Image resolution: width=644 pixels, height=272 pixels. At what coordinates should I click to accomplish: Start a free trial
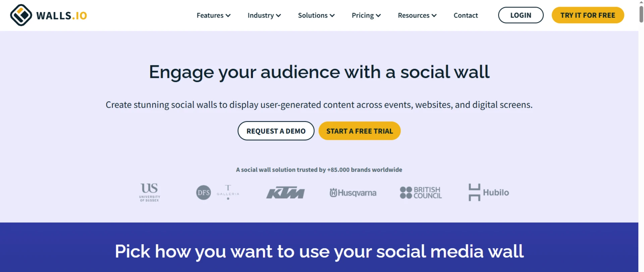(360, 131)
